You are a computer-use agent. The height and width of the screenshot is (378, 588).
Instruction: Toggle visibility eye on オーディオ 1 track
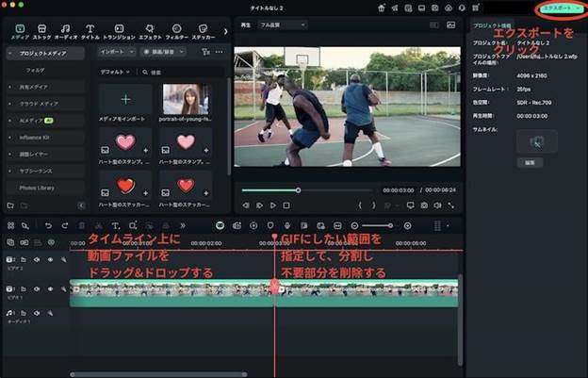click(50, 312)
